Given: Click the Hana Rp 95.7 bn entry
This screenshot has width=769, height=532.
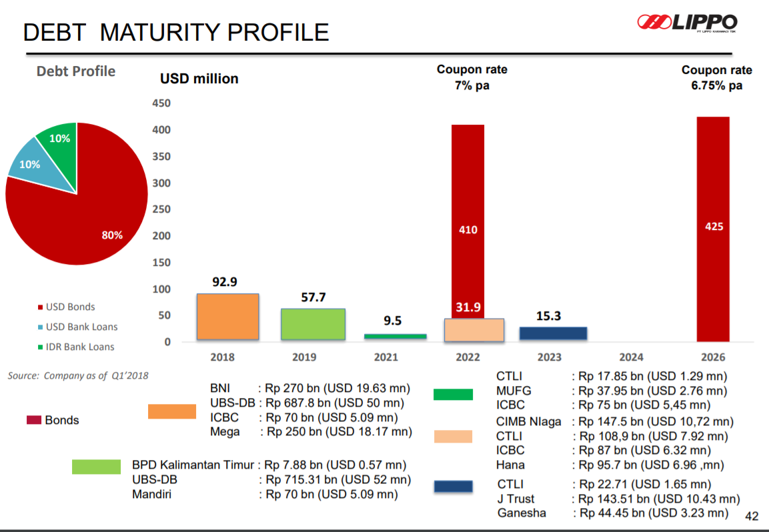Looking at the screenshot, I should click(610, 465).
